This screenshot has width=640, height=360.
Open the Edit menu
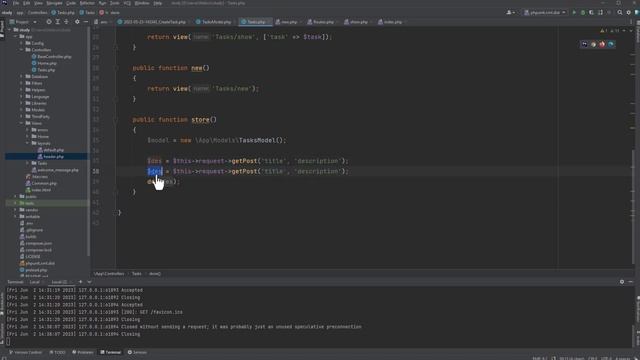[27, 3]
